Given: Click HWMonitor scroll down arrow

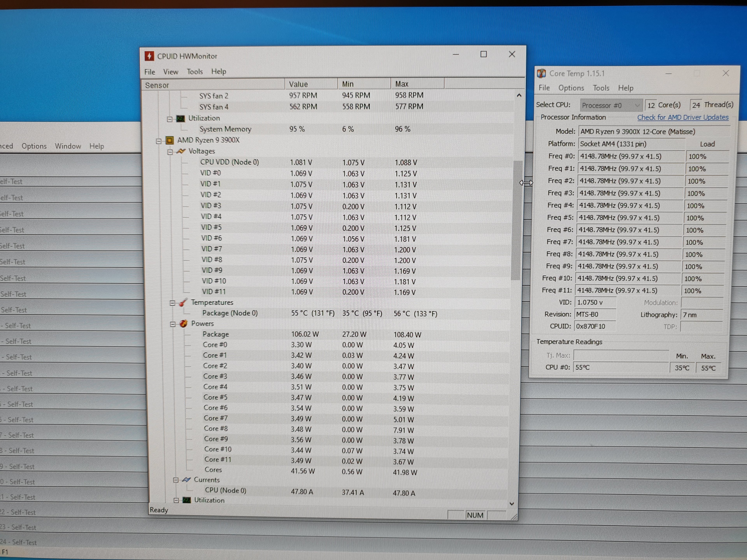Looking at the screenshot, I should [512, 504].
